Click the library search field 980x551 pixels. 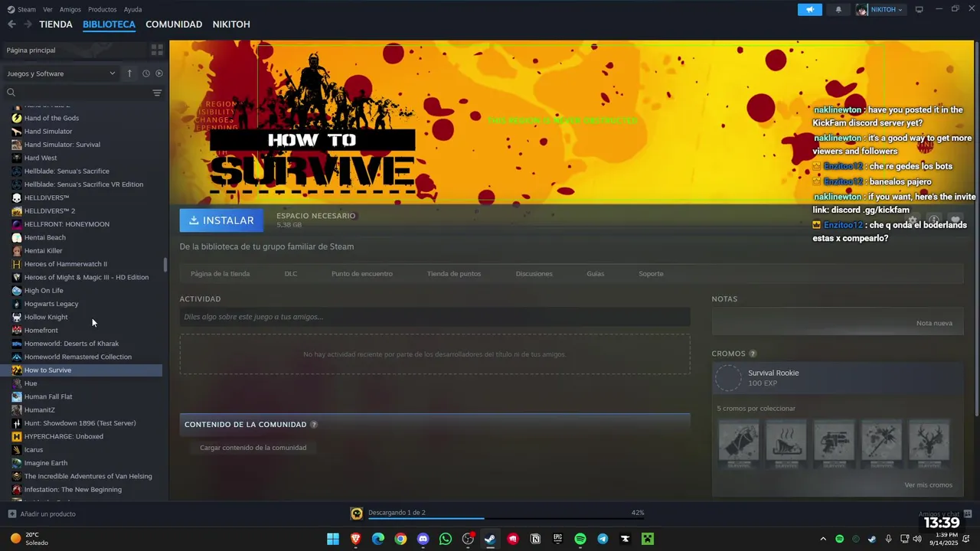click(83, 93)
